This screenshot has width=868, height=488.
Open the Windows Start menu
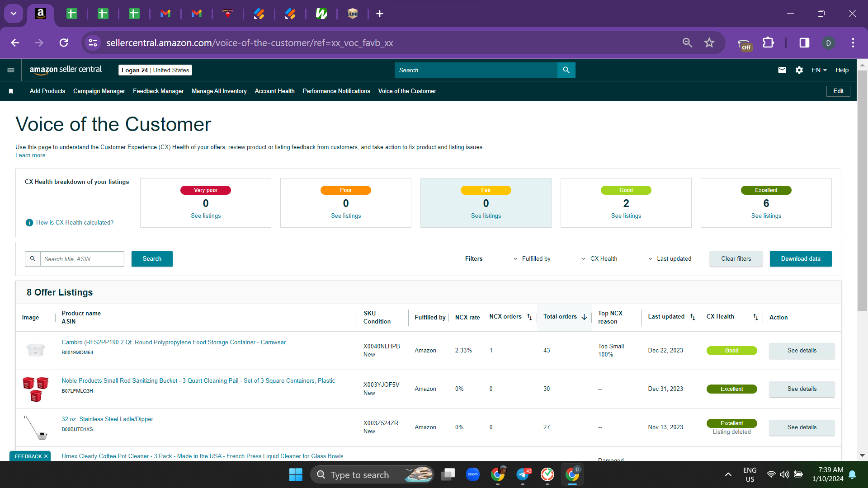[x=296, y=475]
